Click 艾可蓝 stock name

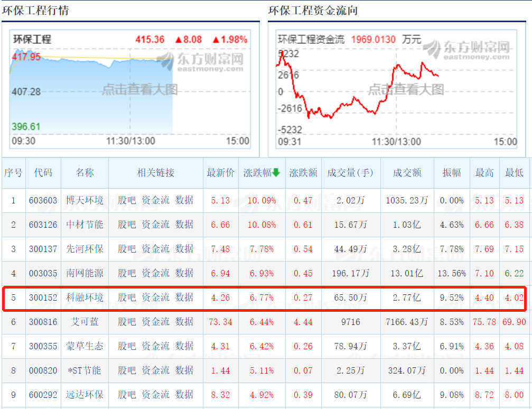[85, 322]
